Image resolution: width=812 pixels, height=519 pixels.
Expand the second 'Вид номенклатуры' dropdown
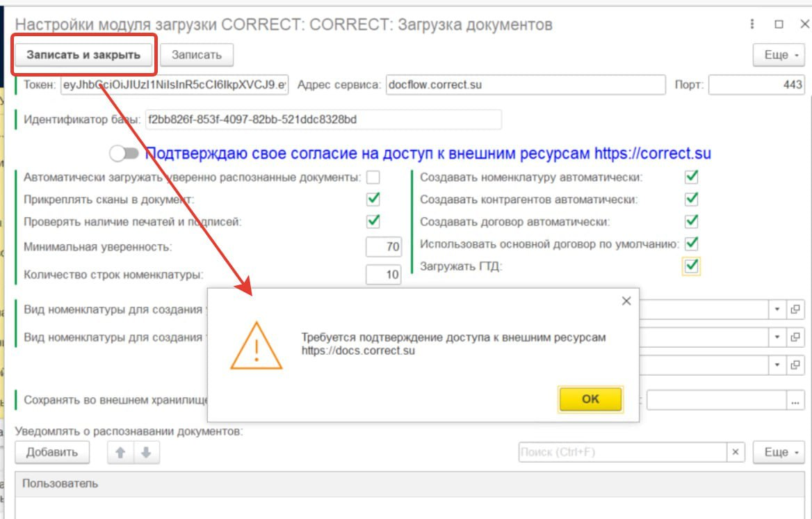[x=777, y=337]
